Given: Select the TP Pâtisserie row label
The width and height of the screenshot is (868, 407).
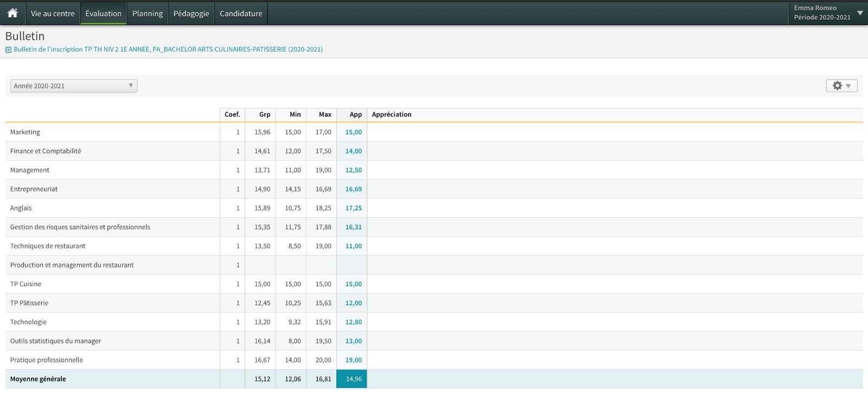Looking at the screenshot, I should pos(29,303).
